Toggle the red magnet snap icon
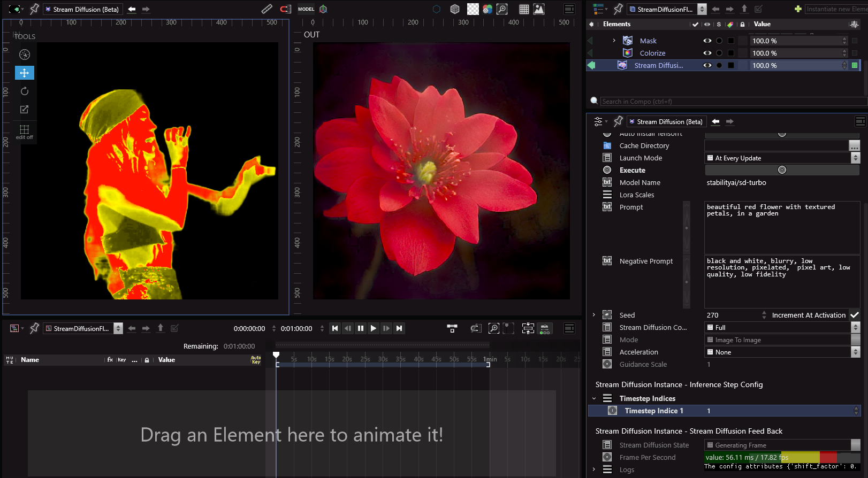Viewport: 868px width, 478px height. coord(286,9)
